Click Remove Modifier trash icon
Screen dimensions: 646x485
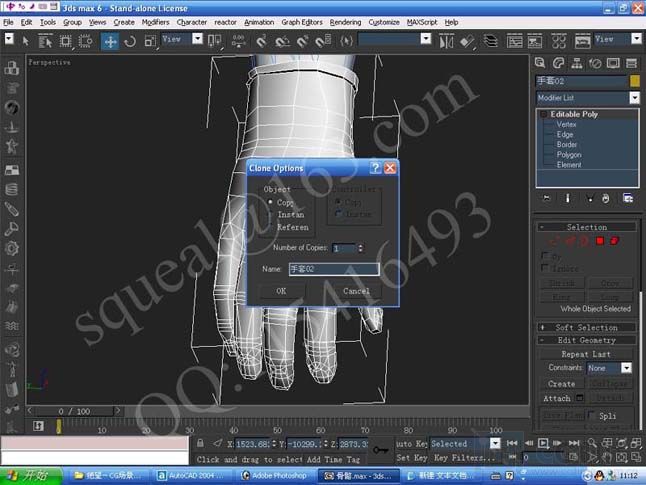605,198
